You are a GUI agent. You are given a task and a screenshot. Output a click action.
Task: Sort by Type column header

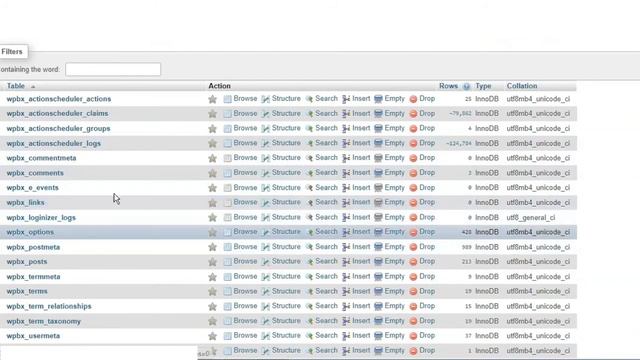483,86
